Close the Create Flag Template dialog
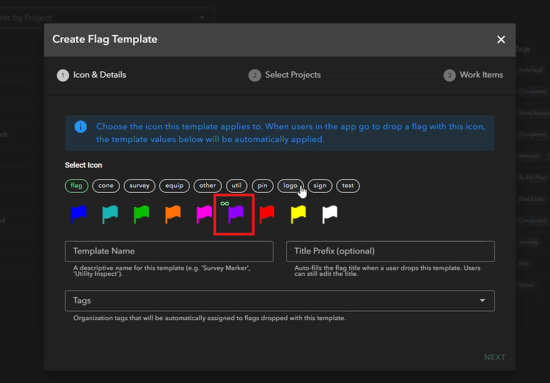550x383 pixels. pyautogui.click(x=501, y=40)
